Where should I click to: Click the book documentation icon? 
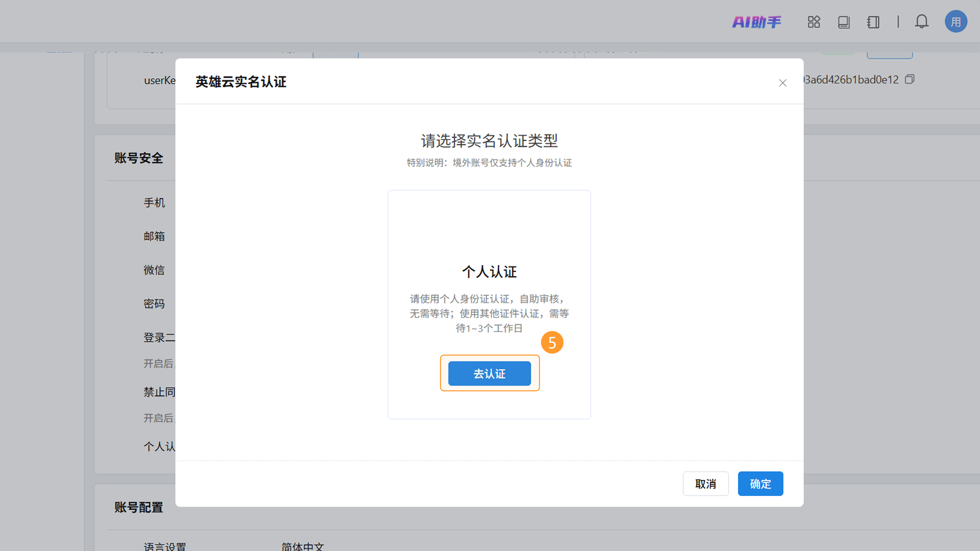pyautogui.click(x=843, y=22)
